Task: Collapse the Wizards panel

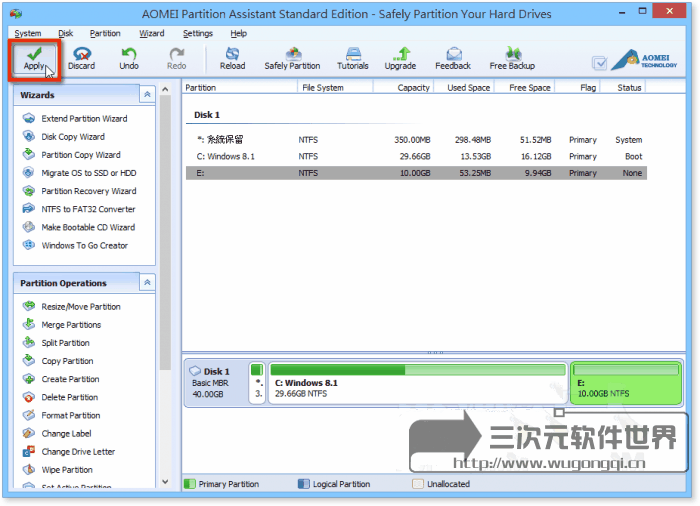Action: click(148, 94)
